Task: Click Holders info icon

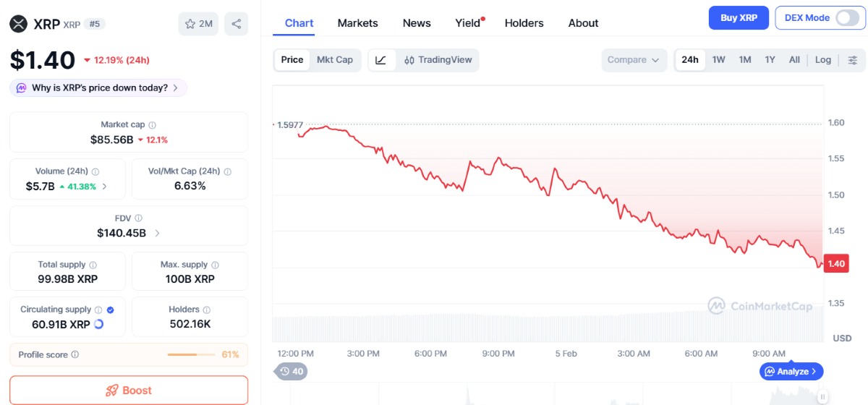Action: (206, 310)
